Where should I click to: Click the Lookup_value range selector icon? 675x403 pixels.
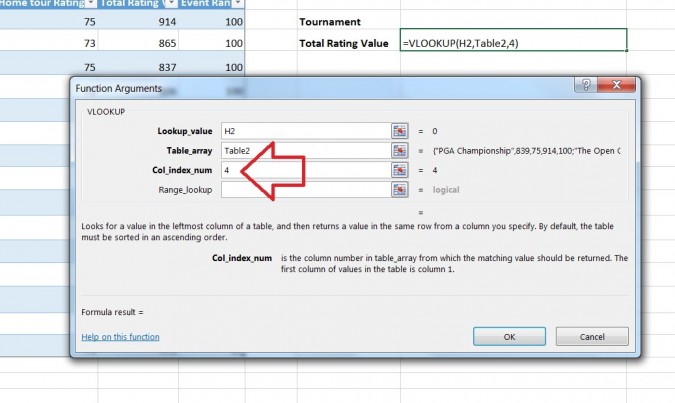tap(399, 131)
